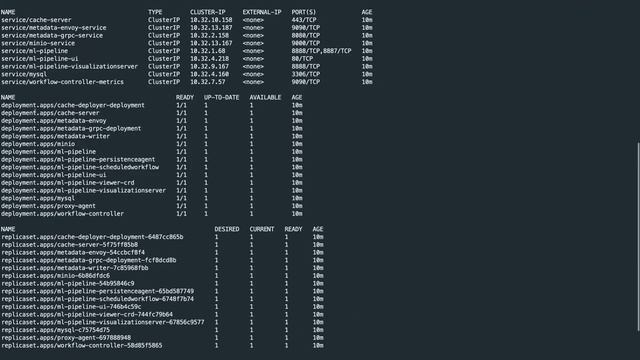Select the replicaset.apps/ml-pipeline-viewer-crd entry
640x360 pixels.
pyautogui.click(x=87, y=315)
